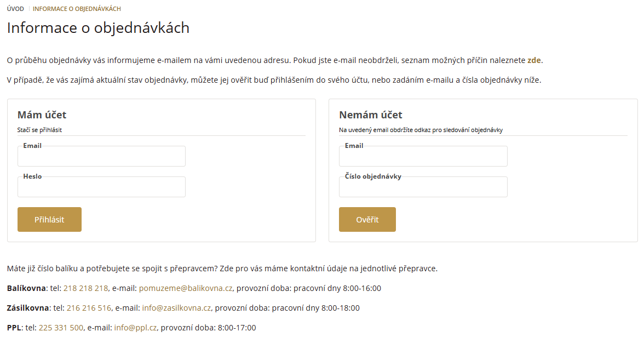Open the pomuzeme@balikovna.cz email link
The height and width of the screenshot is (337, 644).
coord(186,288)
